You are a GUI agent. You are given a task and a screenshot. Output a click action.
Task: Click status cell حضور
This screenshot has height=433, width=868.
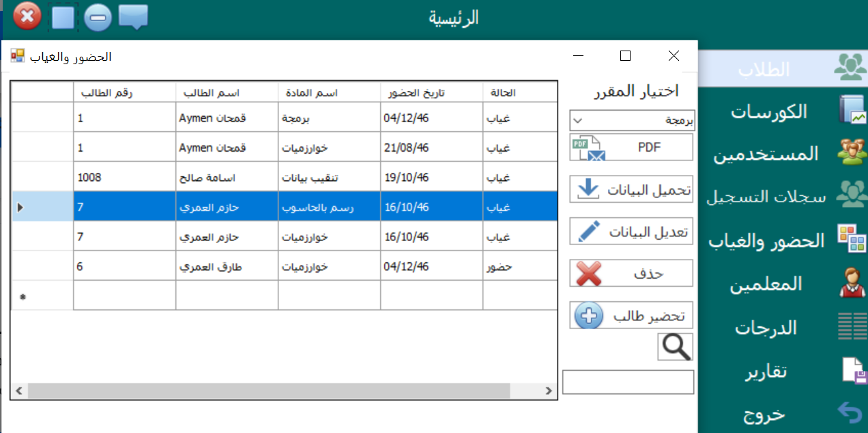click(x=520, y=266)
